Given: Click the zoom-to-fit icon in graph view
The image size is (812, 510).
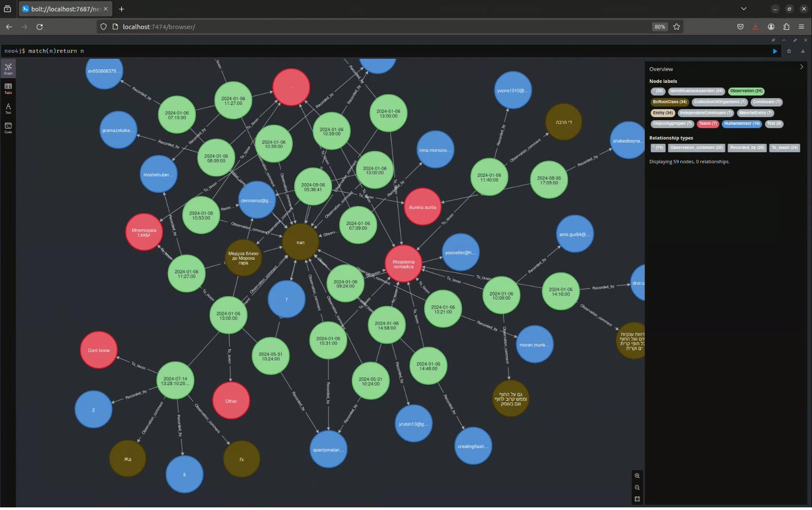Looking at the screenshot, I should point(637,499).
